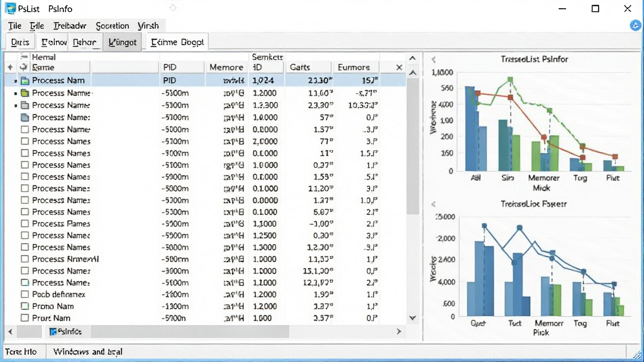
Task: Click the horizontal scrollbar thumb under the process list
Action: [x=190, y=332]
